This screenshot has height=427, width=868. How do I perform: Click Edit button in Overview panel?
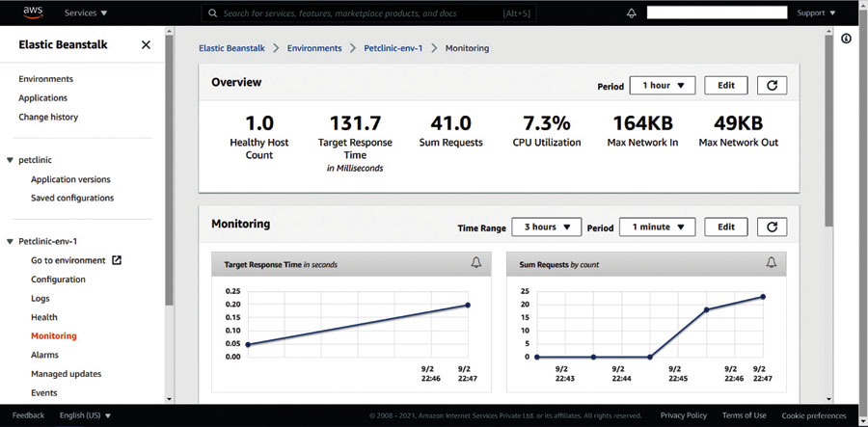[x=725, y=86]
